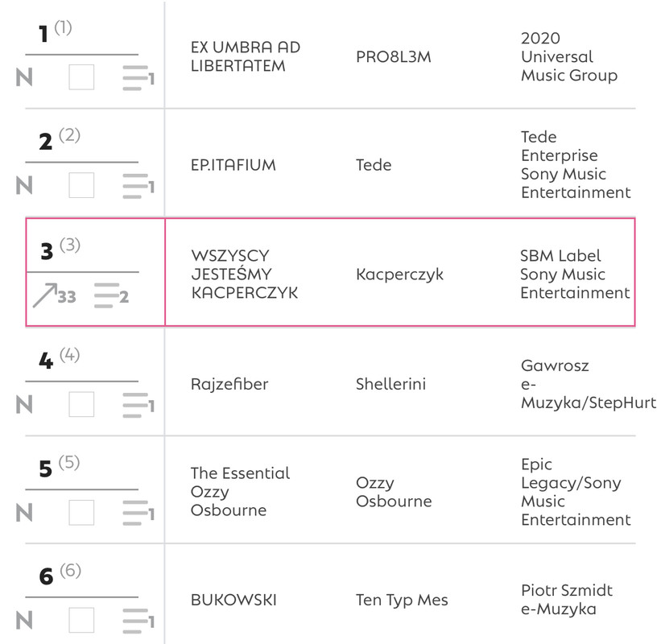Click the N new-entry icon for Ozzy Osbourne
This screenshot has width=661, height=644.
[24, 513]
